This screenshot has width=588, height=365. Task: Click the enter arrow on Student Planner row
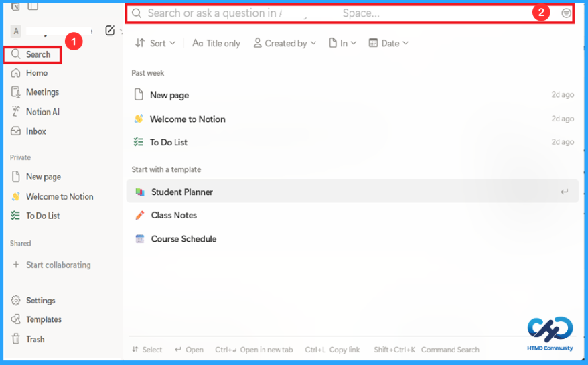click(564, 192)
